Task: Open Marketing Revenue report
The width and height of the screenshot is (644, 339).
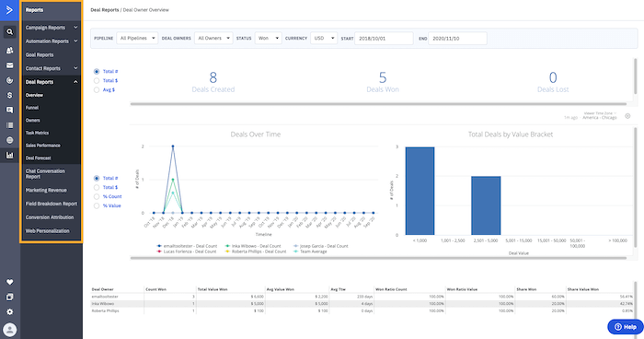Action: tap(46, 190)
